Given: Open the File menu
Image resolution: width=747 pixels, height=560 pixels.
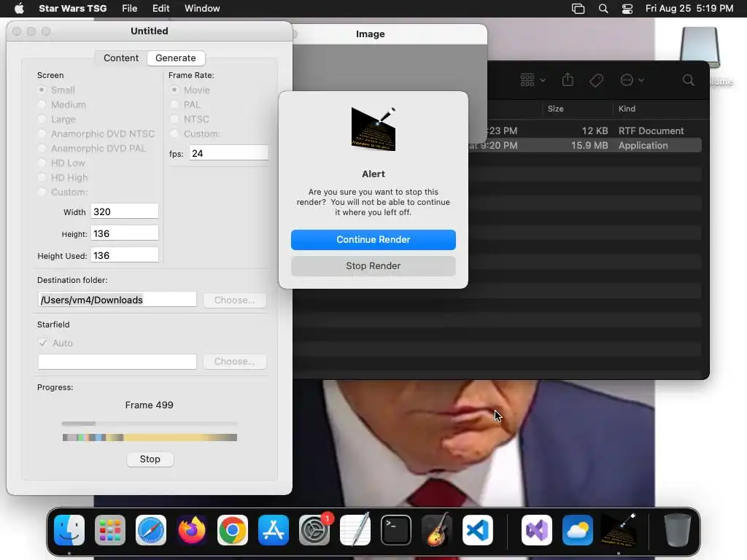Looking at the screenshot, I should tap(130, 8).
